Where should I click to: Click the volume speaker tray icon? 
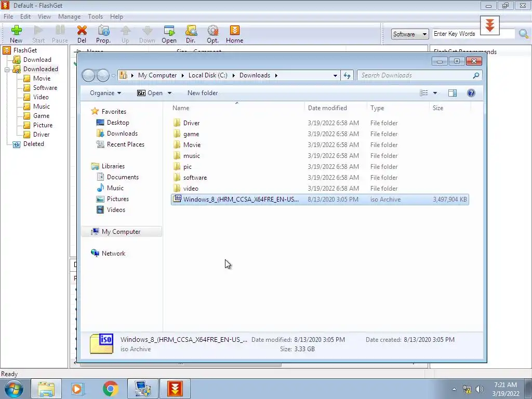point(479,389)
